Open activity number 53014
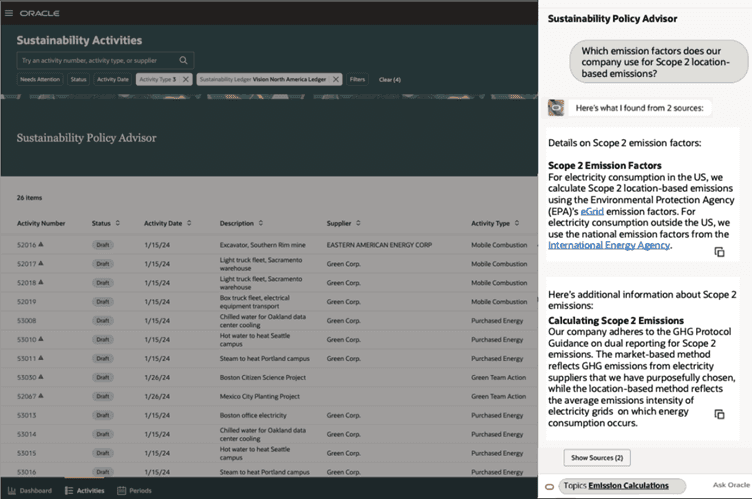The height and width of the screenshot is (499, 752). [x=26, y=434]
